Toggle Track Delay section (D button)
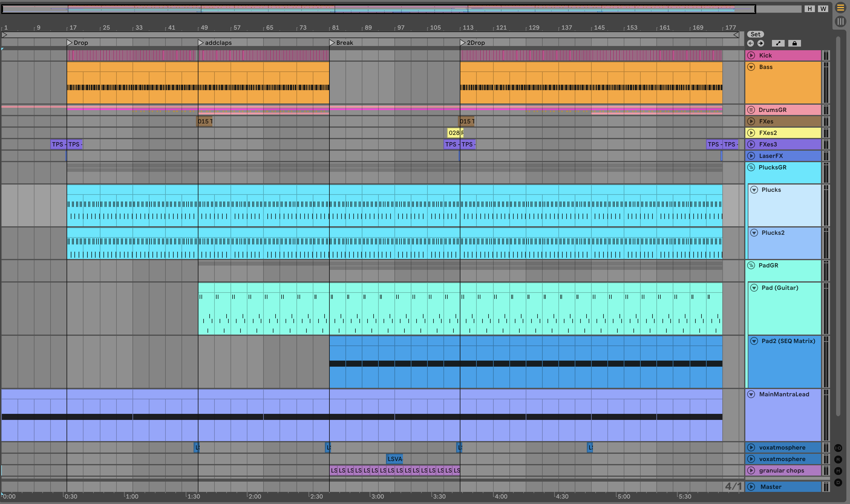 [838, 482]
